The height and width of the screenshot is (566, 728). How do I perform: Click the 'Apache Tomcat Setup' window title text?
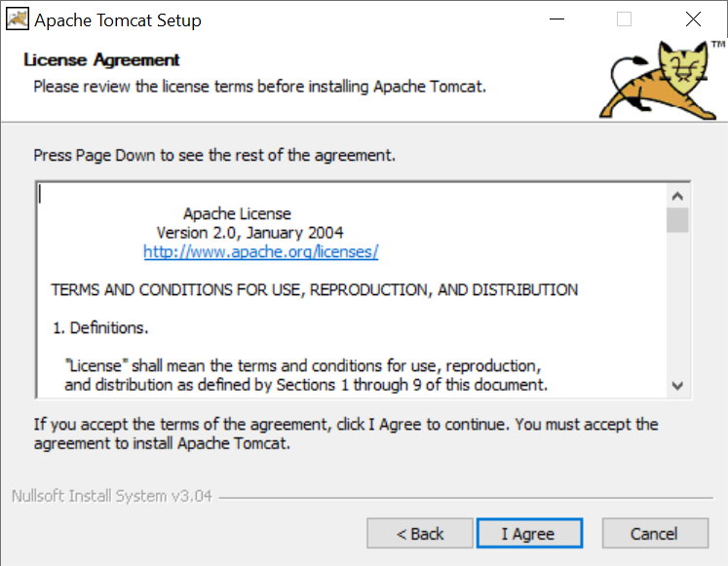click(x=118, y=20)
